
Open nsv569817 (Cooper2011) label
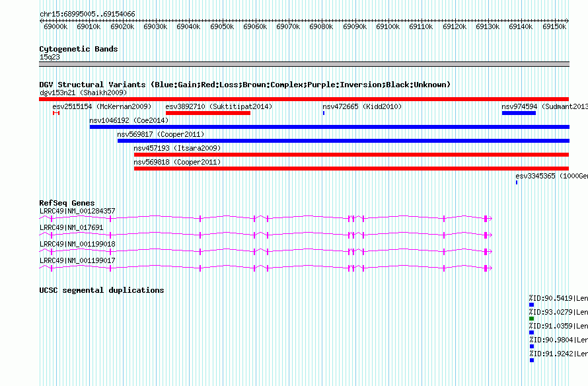[x=161, y=134]
